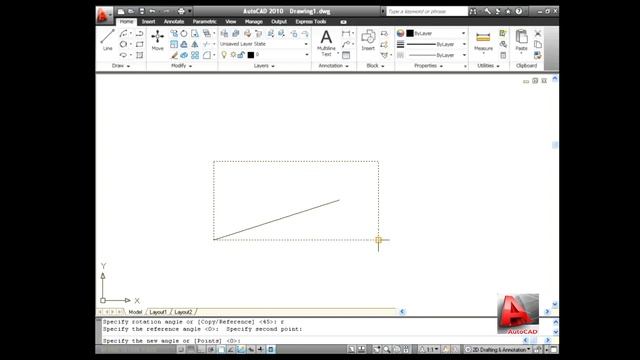This screenshot has height=360, width=640.
Task: Click the Insert block tool
Action: point(368,40)
